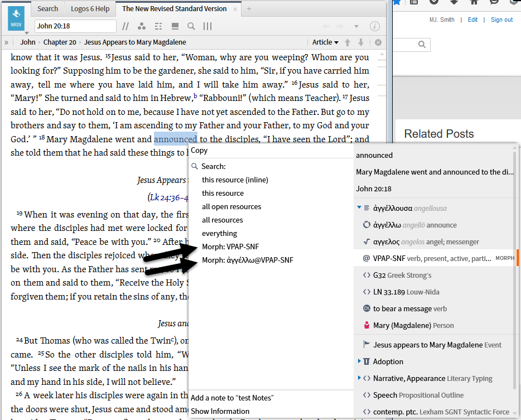The height and width of the screenshot is (420, 521).
Task: Choose 'all resources' search option
Action: [x=222, y=220]
